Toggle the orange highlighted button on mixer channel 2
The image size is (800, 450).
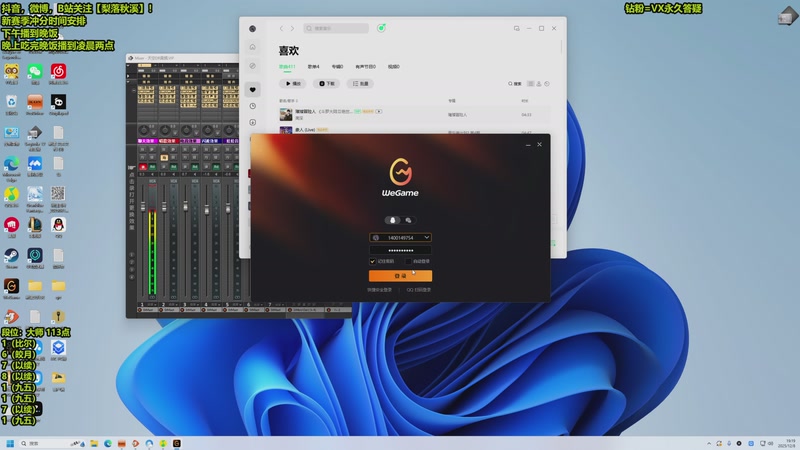[164, 158]
